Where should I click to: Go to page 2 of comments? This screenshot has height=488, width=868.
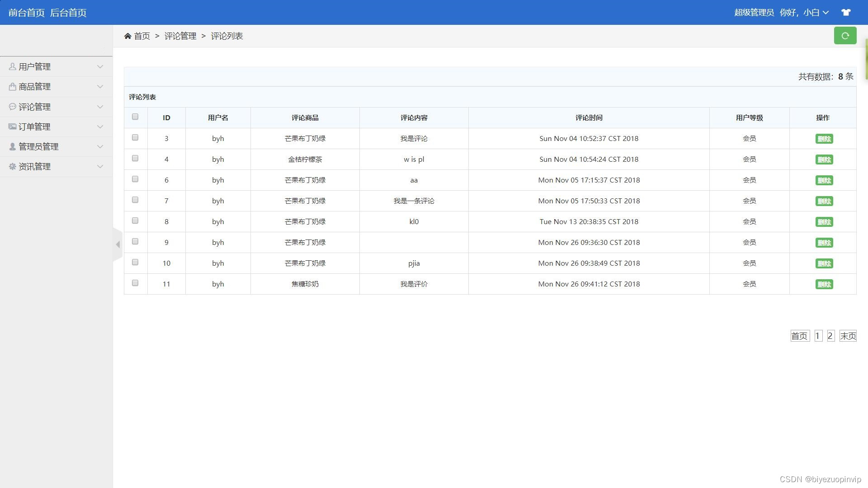click(830, 336)
